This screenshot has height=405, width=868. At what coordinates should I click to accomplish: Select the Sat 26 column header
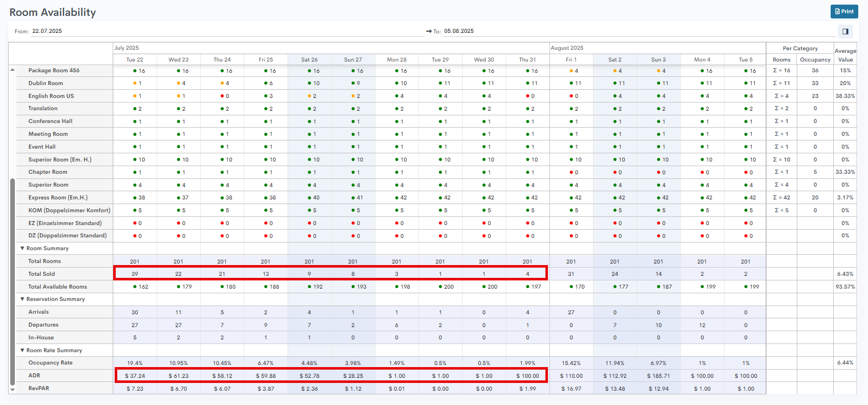[309, 59]
